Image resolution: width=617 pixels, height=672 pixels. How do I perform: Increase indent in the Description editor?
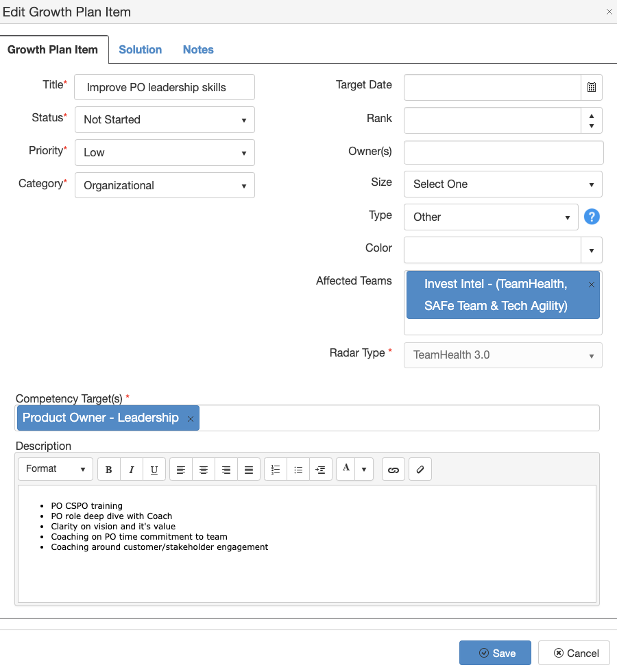coord(321,469)
